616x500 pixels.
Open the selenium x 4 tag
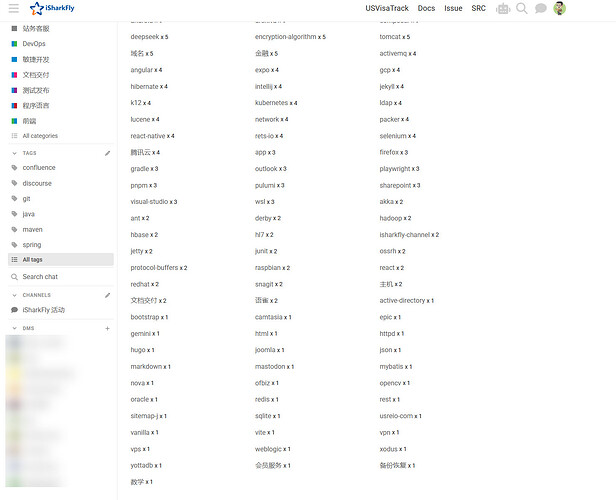398,136
